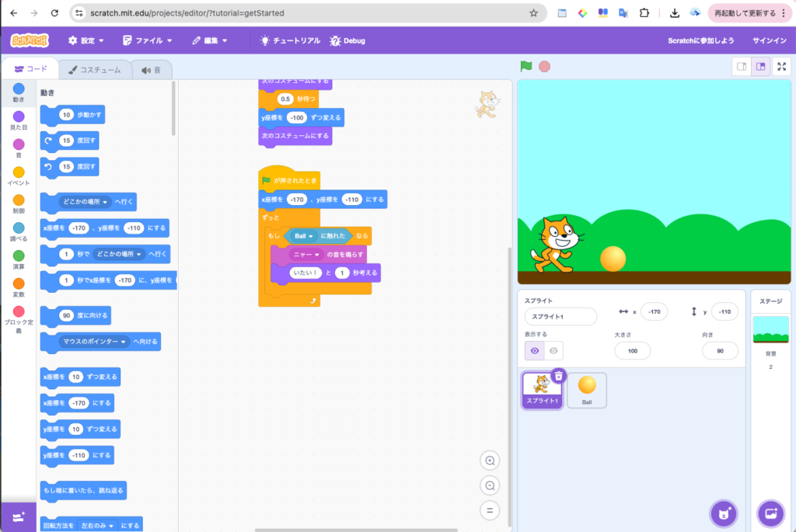Reload the browser page
Screen dimensions: 796x532
pos(54,13)
